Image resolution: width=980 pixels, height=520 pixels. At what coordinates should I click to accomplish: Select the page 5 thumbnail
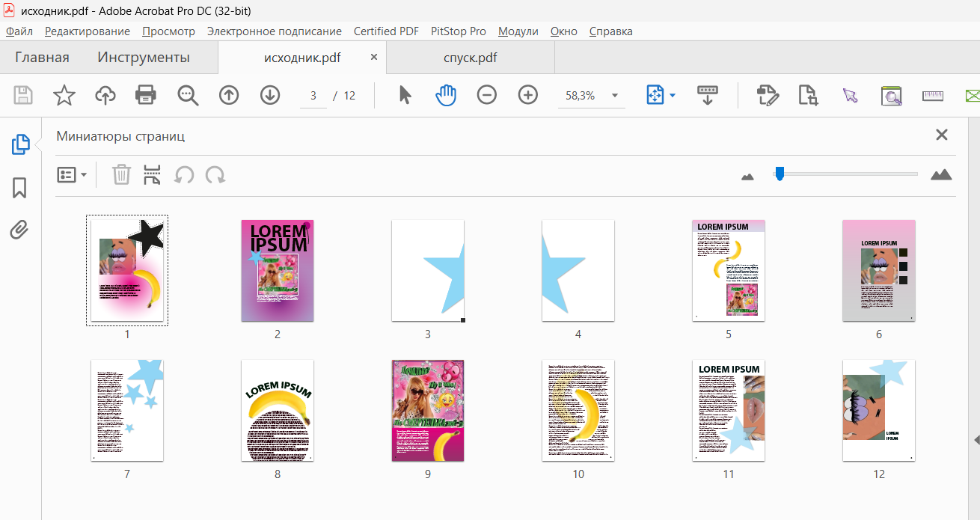(729, 270)
